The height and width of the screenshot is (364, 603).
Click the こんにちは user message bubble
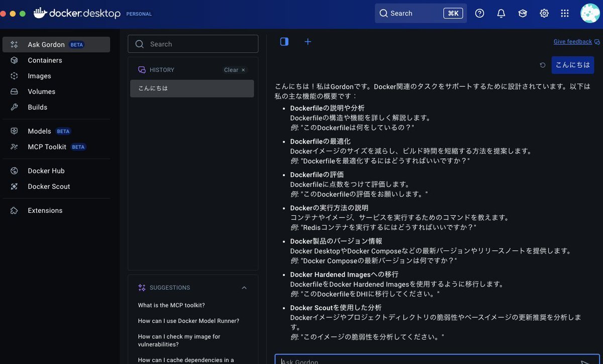pyautogui.click(x=573, y=65)
